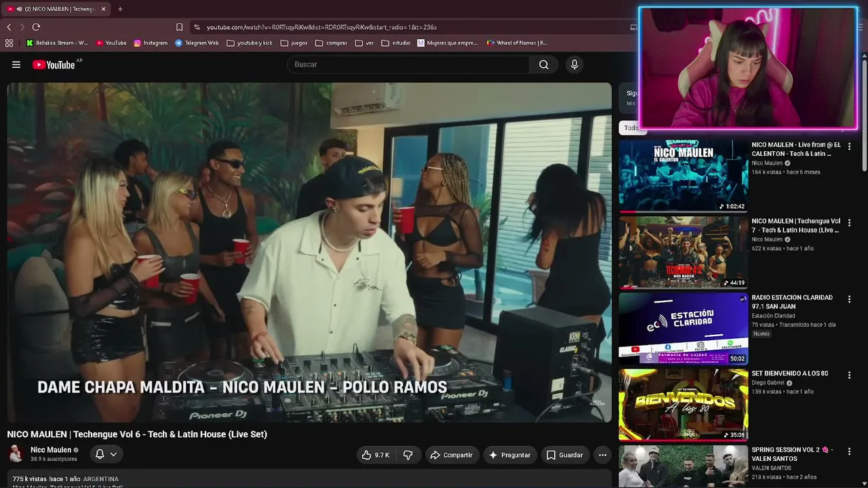Open Nico Maulen channel name link
The image size is (868, 488).
pyautogui.click(x=51, y=450)
